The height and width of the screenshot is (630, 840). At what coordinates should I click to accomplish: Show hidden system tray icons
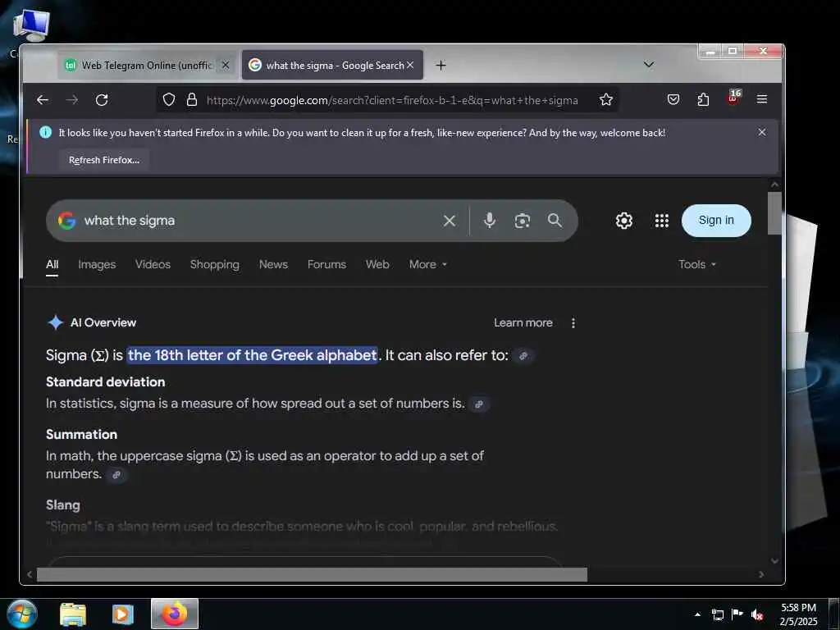(x=697, y=614)
